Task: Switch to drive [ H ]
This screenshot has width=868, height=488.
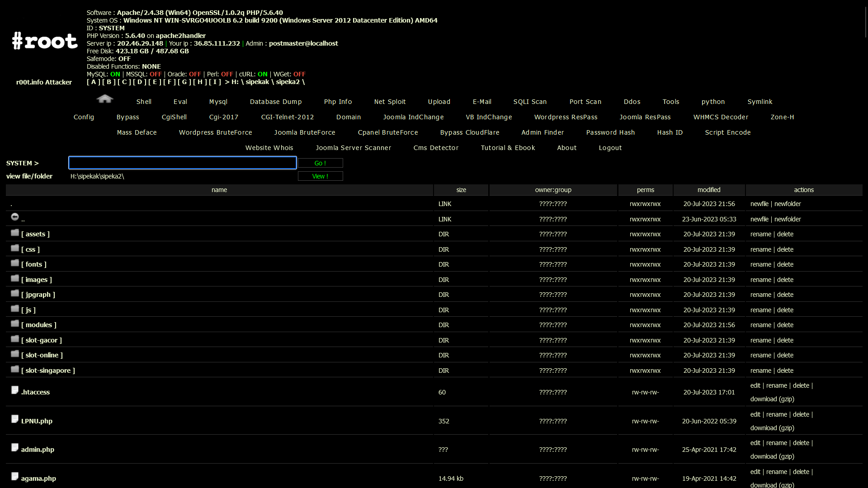Action: [x=200, y=82]
